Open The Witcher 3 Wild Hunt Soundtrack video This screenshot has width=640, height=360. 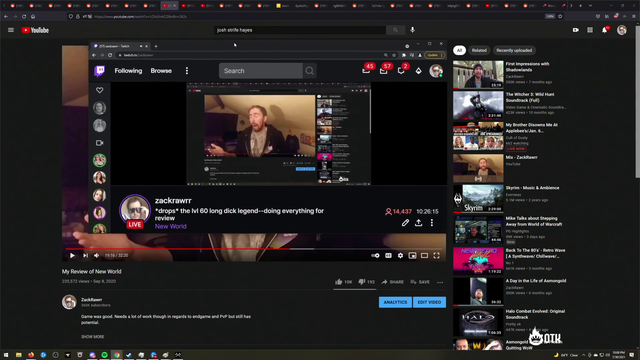[478, 105]
